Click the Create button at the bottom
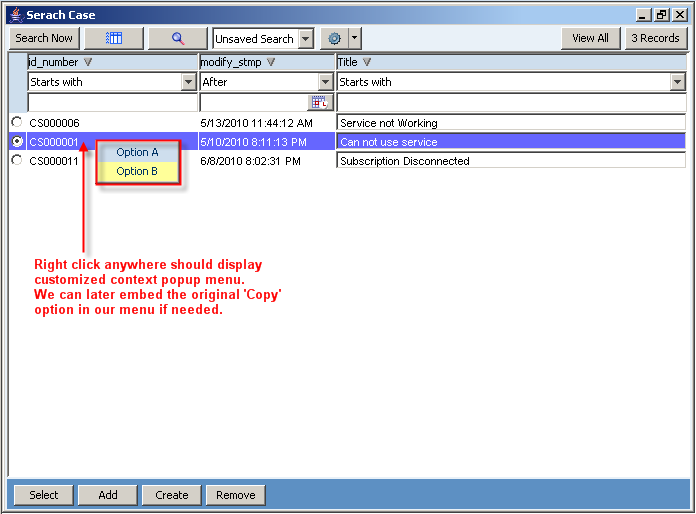Viewport: 696px width, 514px height. coord(172,494)
